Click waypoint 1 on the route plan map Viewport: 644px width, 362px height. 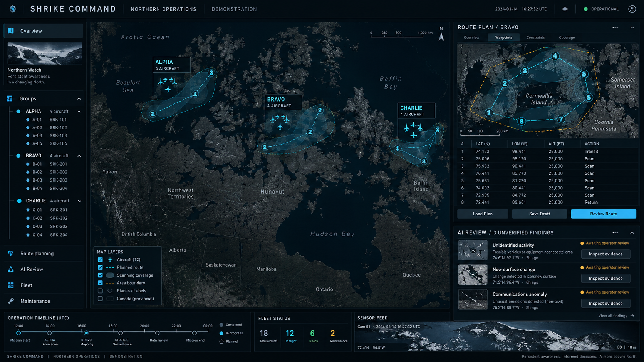489,113
